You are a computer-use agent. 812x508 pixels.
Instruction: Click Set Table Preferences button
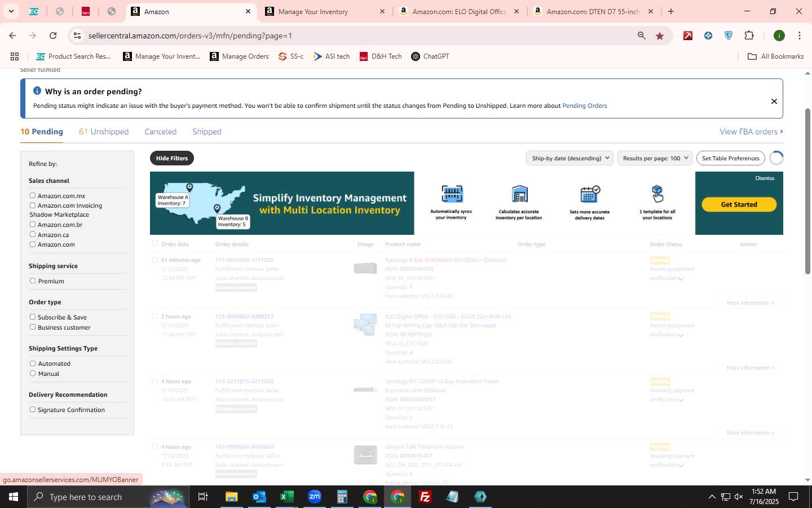coord(731,158)
